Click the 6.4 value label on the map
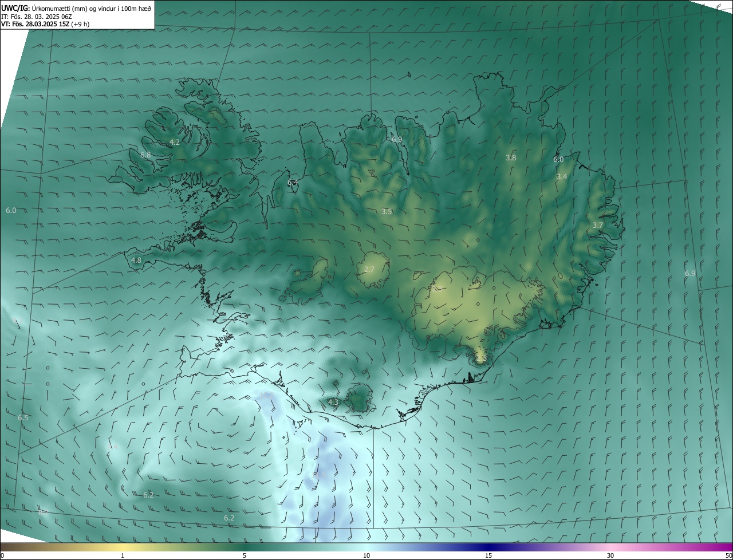Viewport: 733px width, 560px height. click(293, 183)
